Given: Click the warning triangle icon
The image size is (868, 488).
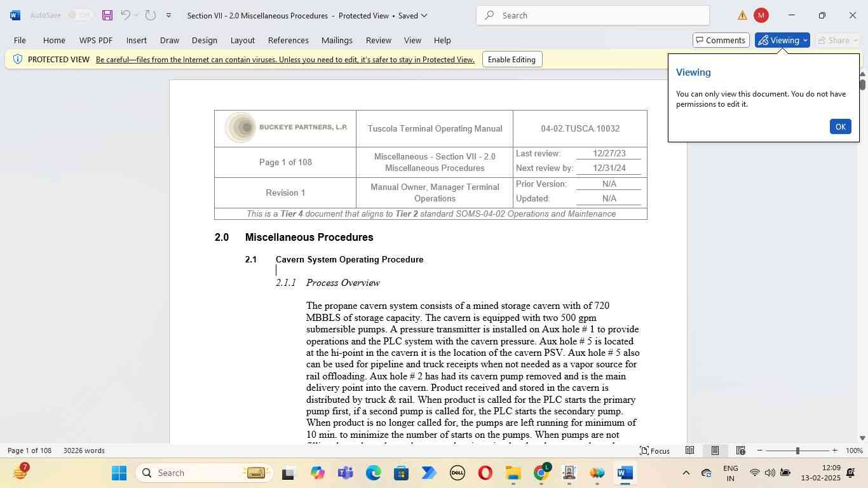Looking at the screenshot, I should point(742,15).
